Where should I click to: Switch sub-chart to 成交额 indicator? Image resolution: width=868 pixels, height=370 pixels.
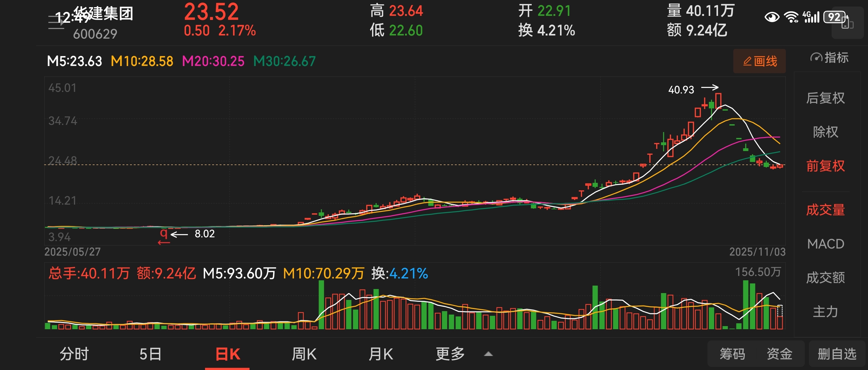click(x=825, y=277)
